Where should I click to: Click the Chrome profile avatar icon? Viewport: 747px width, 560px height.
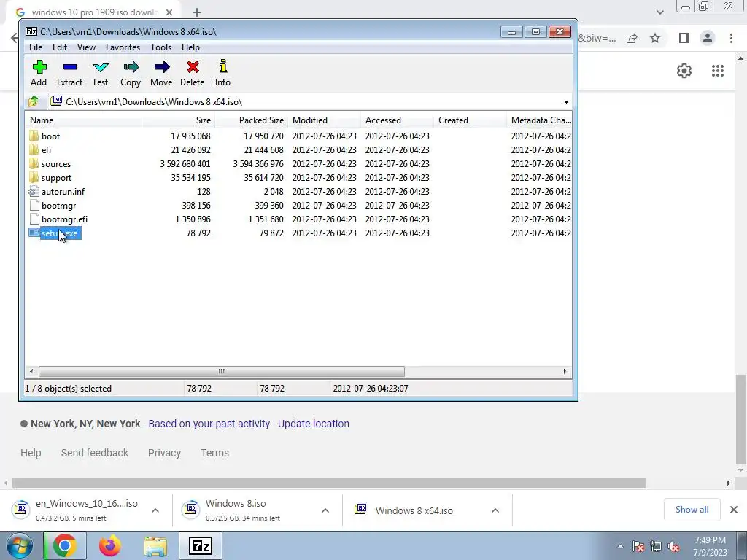708,38
